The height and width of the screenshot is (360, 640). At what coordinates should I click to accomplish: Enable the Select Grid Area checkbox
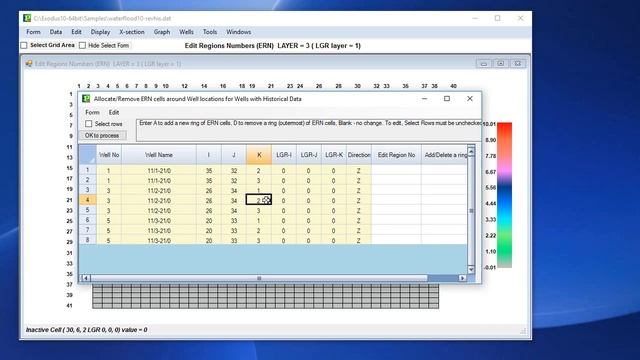point(24,45)
